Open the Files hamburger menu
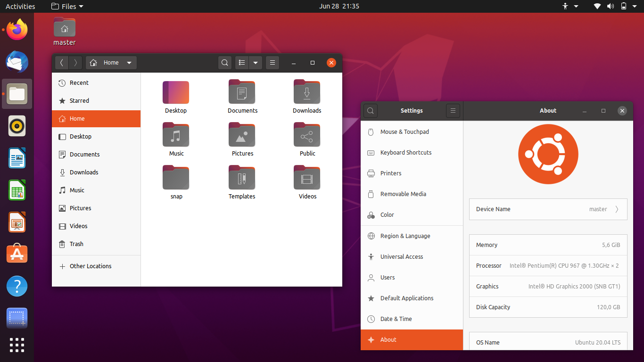Image resolution: width=644 pixels, height=362 pixels. [272, 63]
